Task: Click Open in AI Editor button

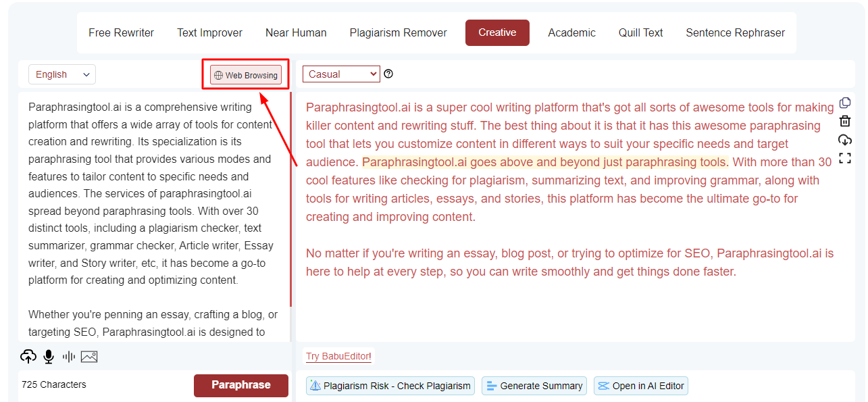Action: pyautogui.click(x=641, y=386)
